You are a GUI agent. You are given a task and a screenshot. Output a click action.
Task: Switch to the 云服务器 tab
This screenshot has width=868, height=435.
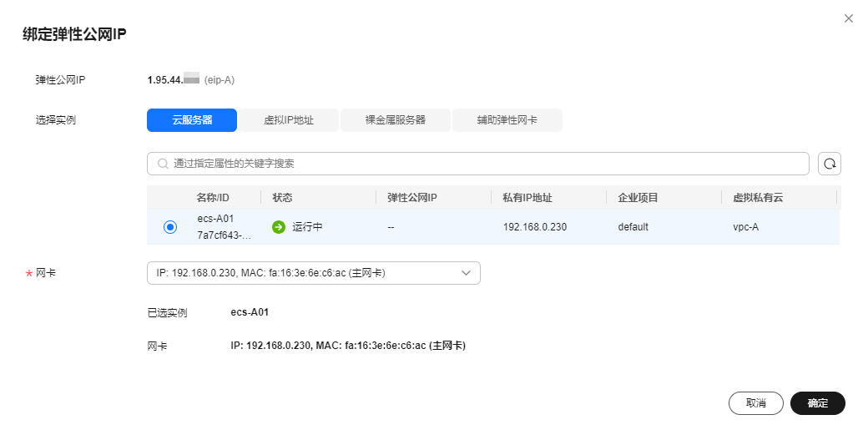coord(192,120)
